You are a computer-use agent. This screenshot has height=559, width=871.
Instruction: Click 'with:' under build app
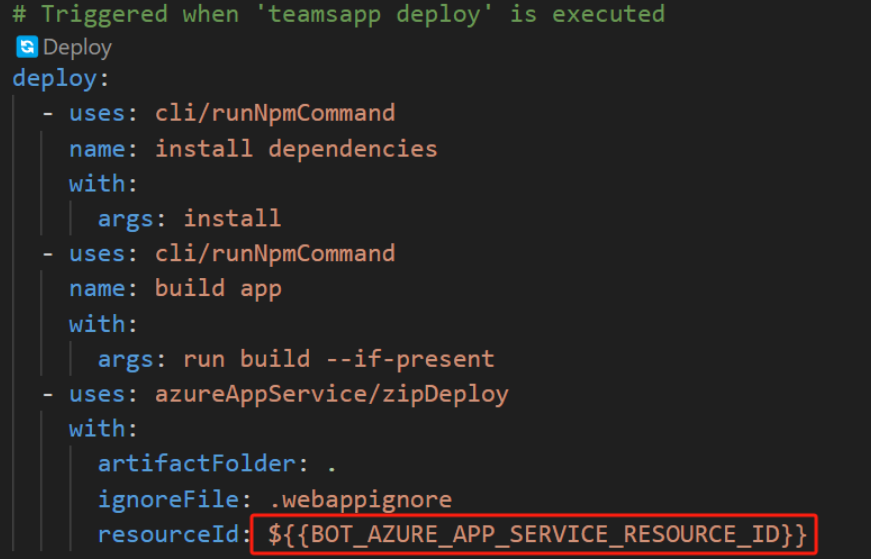pyautogui.click(x=103, y=324)
